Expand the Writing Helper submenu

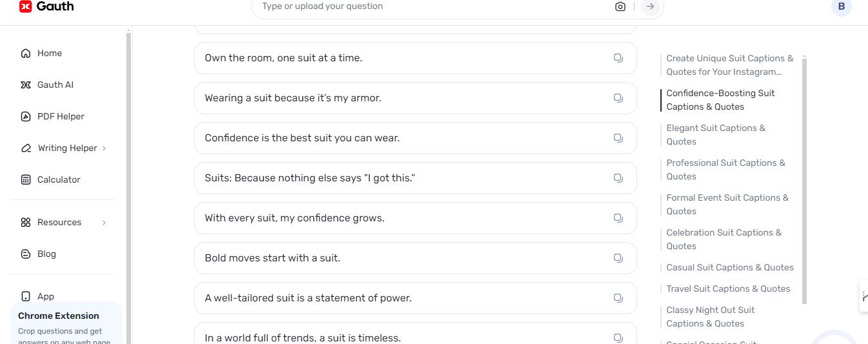click(x=104, y=148)
